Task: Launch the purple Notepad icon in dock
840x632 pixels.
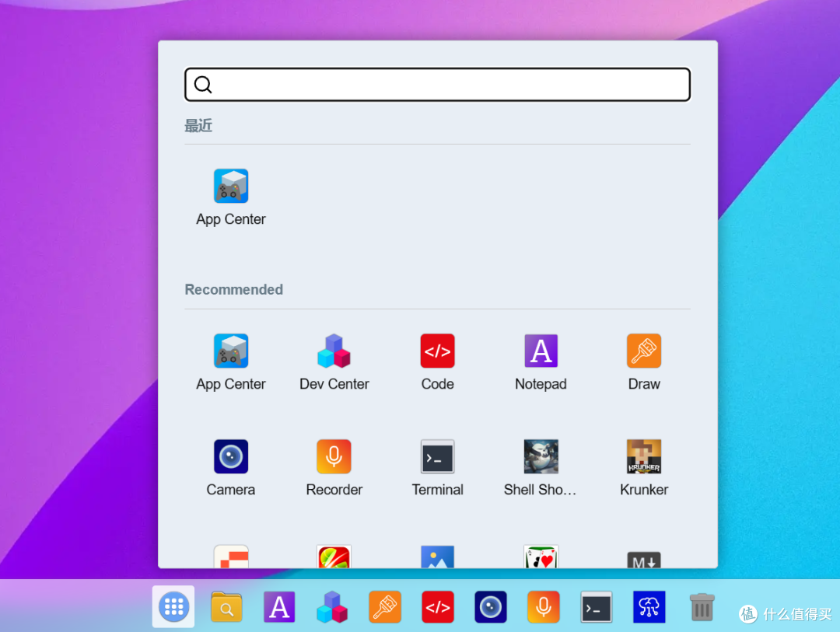Action: coord(279,607)
